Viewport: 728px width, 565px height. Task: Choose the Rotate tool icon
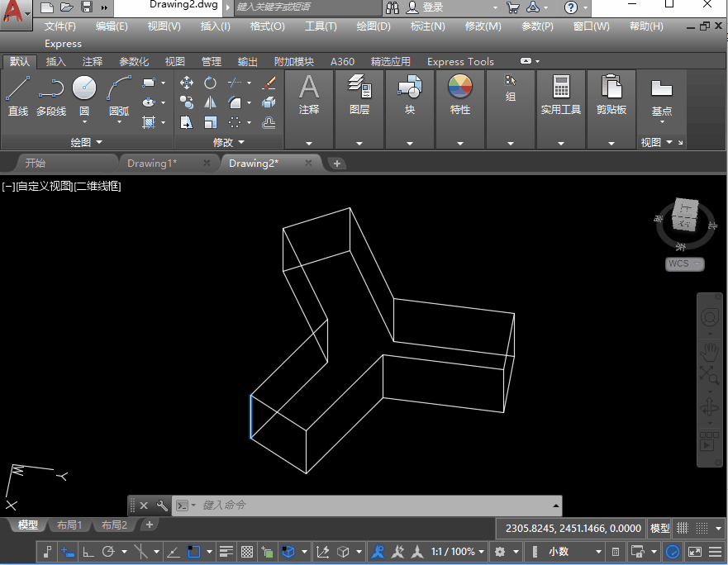pos(210,83)
